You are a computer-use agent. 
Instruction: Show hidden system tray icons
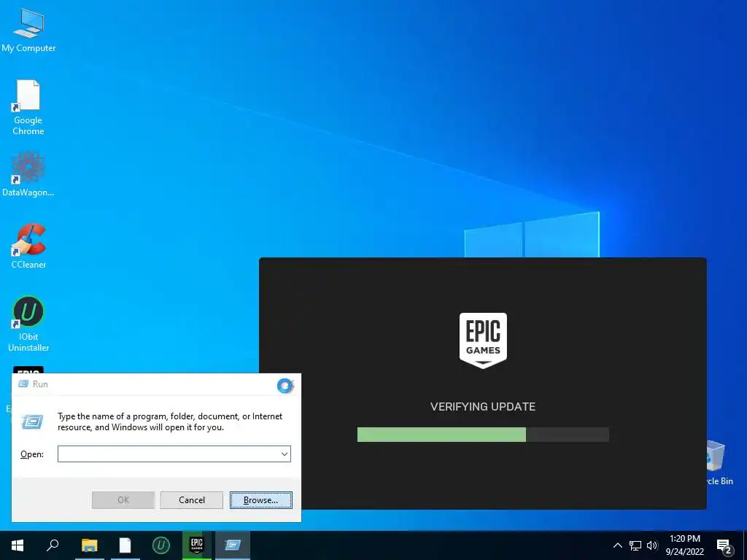tap(617, 545)
